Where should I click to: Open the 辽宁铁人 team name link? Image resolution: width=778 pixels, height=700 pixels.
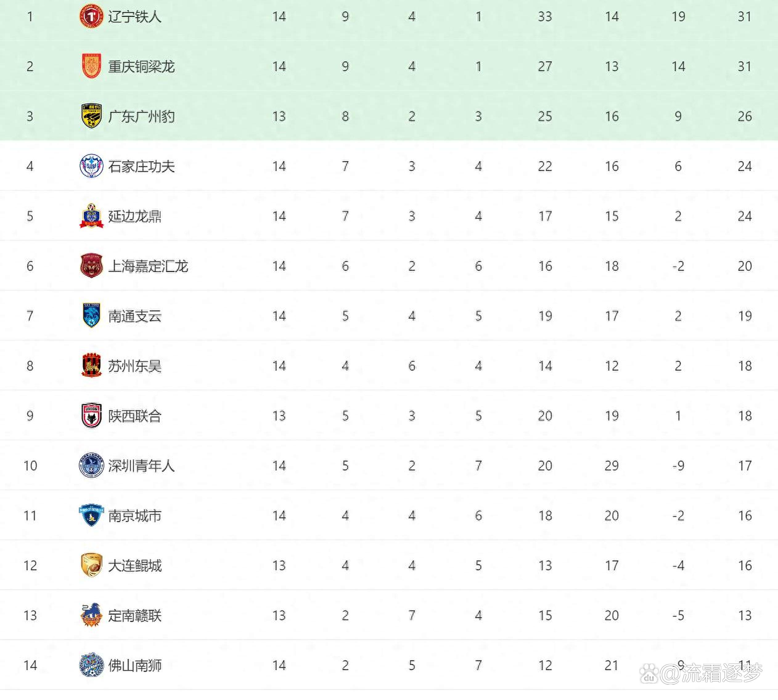pyautogui.click(x=135, y=17)
